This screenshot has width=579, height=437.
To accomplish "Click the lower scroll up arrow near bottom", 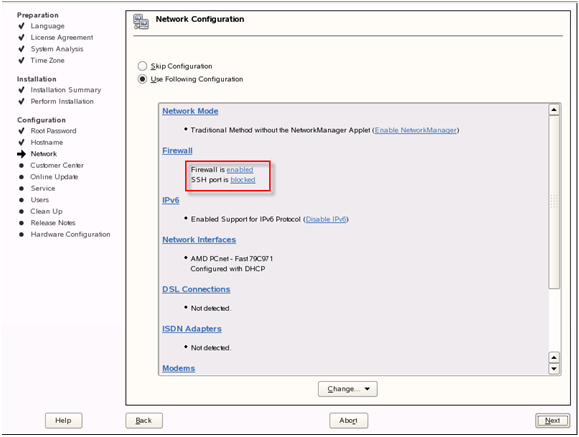I will [554, 357].
